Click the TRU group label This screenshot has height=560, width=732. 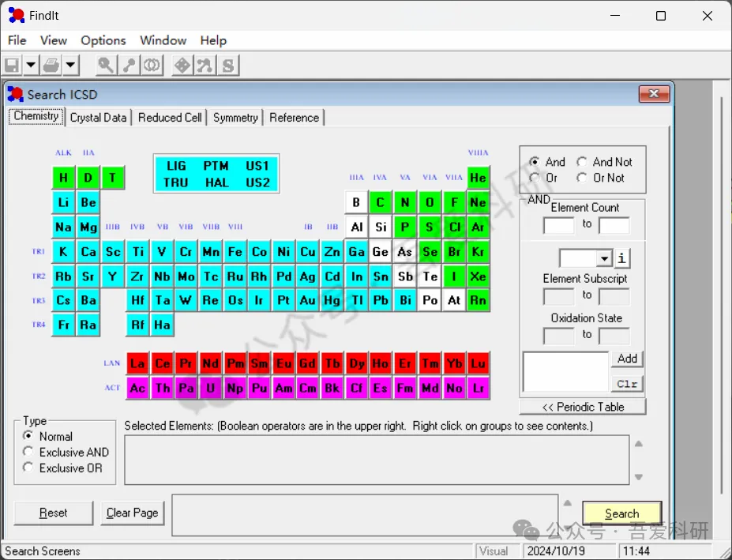point(176,182)
